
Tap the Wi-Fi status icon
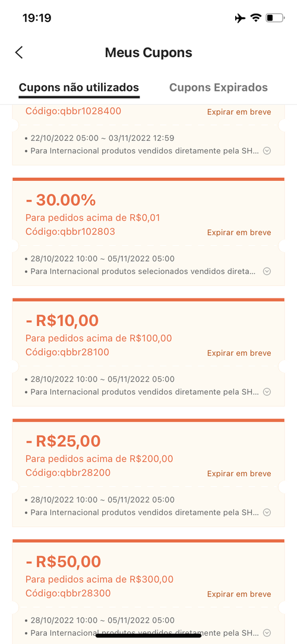[256, 18]
